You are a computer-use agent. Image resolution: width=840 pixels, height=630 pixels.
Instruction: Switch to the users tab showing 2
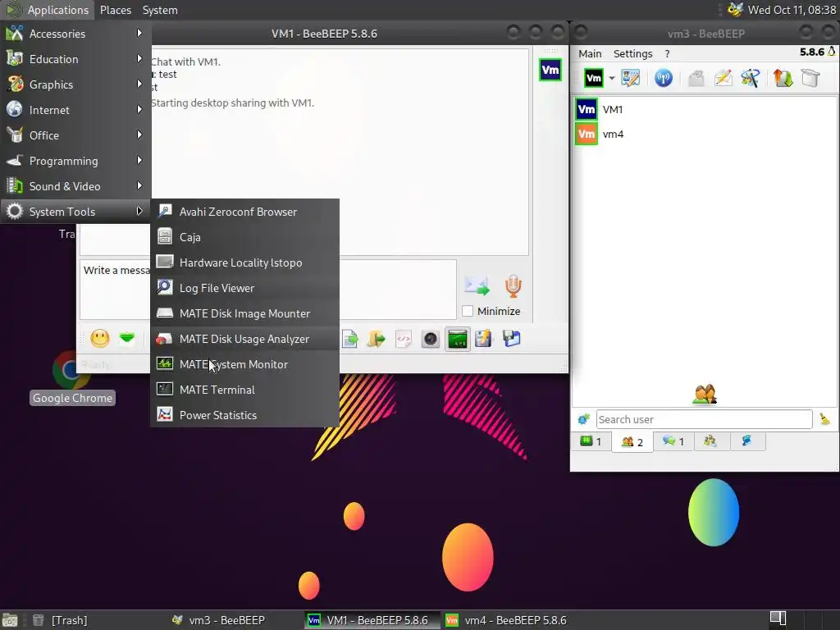[632, 442]
